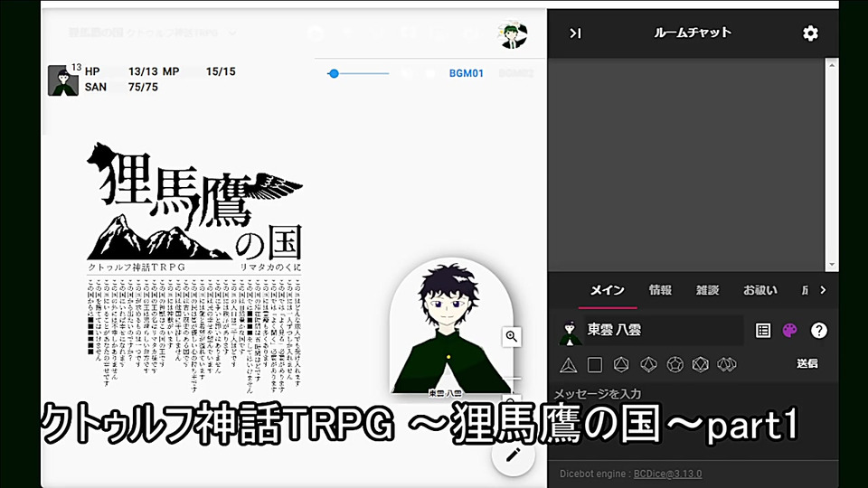Switch to the 雑談 chat tab

pyautogui.click(x=707, y=290)
